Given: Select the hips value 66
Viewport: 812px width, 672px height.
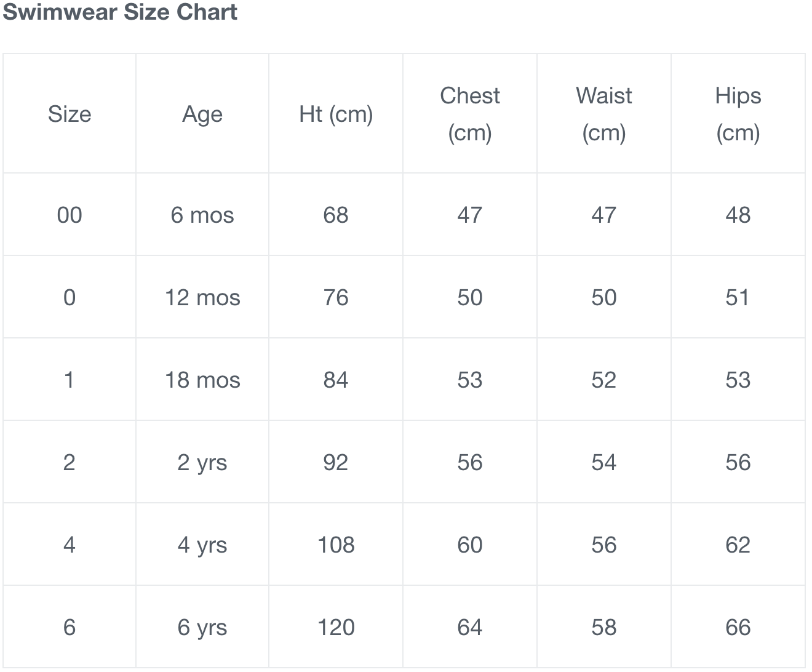Looking at the screenshot, I should [738, 627].
